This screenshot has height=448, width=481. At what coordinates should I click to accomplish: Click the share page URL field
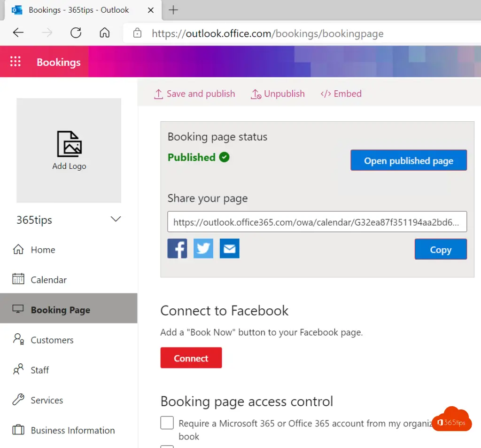(317, 222)
